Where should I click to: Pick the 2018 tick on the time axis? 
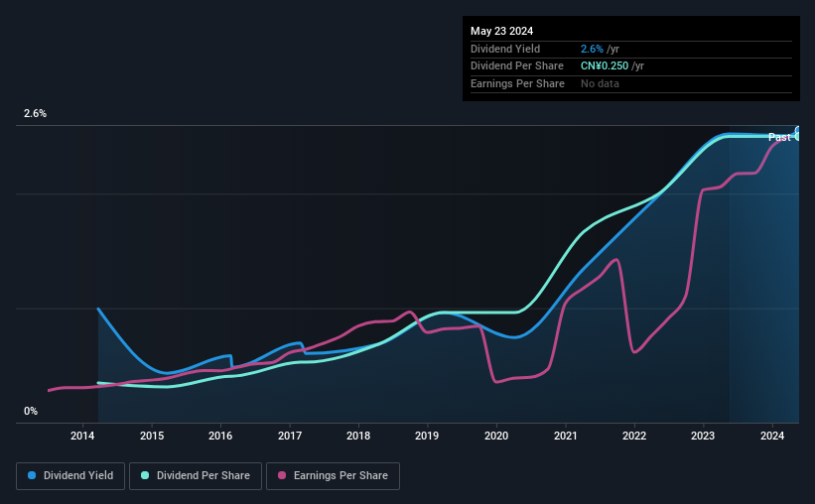tap(358, 436)
